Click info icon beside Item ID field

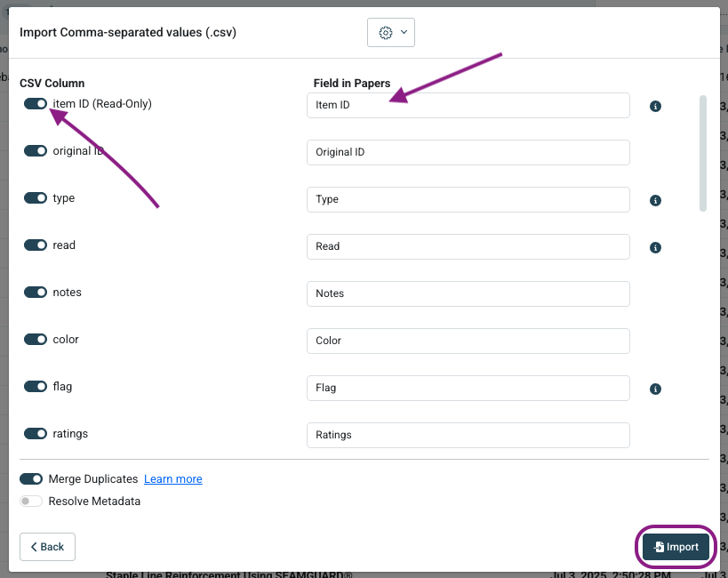point(655,107)
